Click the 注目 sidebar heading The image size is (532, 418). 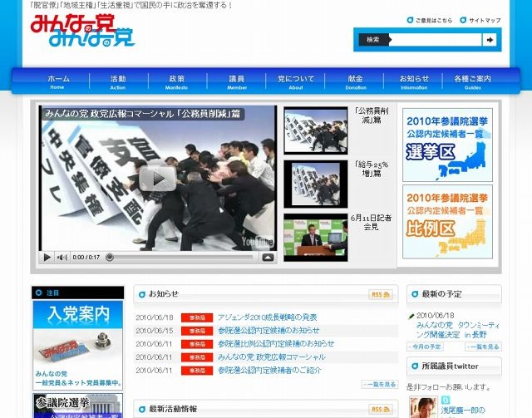click(52, 293)
